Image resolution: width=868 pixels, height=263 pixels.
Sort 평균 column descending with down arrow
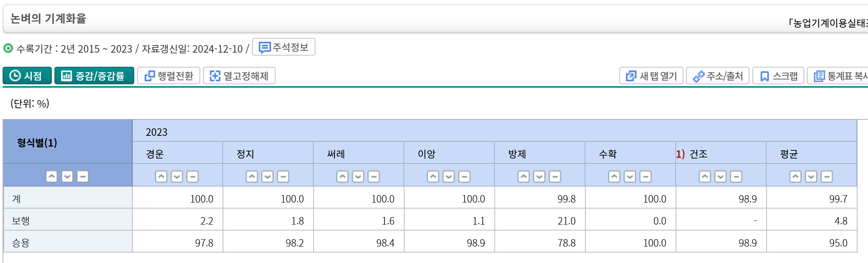click(x=811, y=176)
